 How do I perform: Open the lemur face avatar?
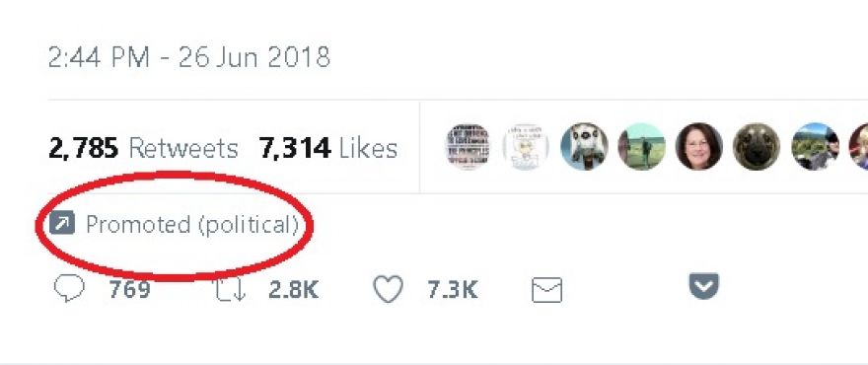coord(584,147)
